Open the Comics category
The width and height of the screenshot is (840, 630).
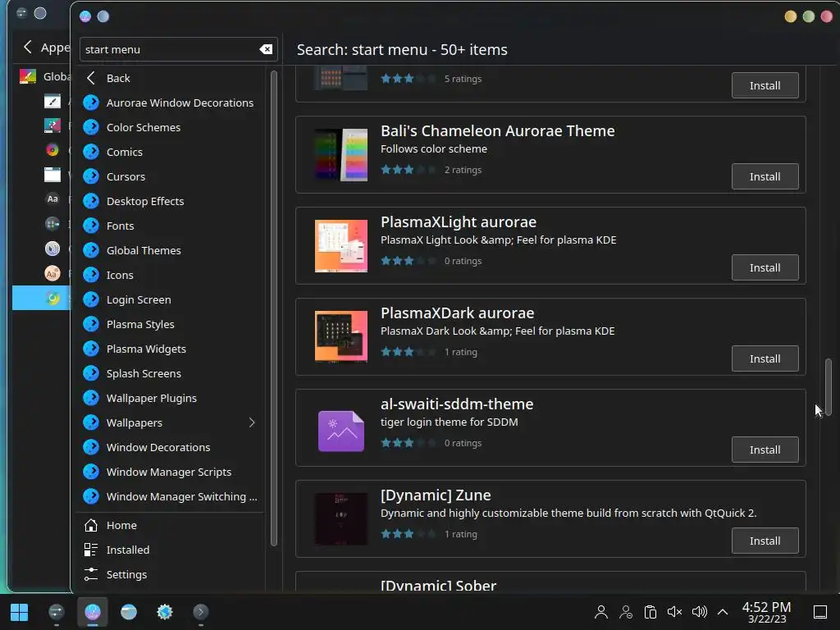pyautogui.click(x=171, y=152)
